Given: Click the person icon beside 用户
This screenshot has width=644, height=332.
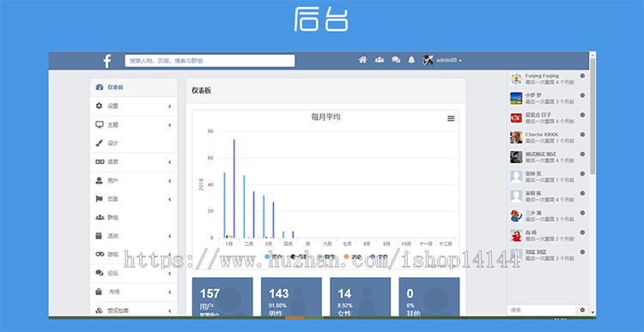Looking at the screenshot, I should (x=99, y=180).
